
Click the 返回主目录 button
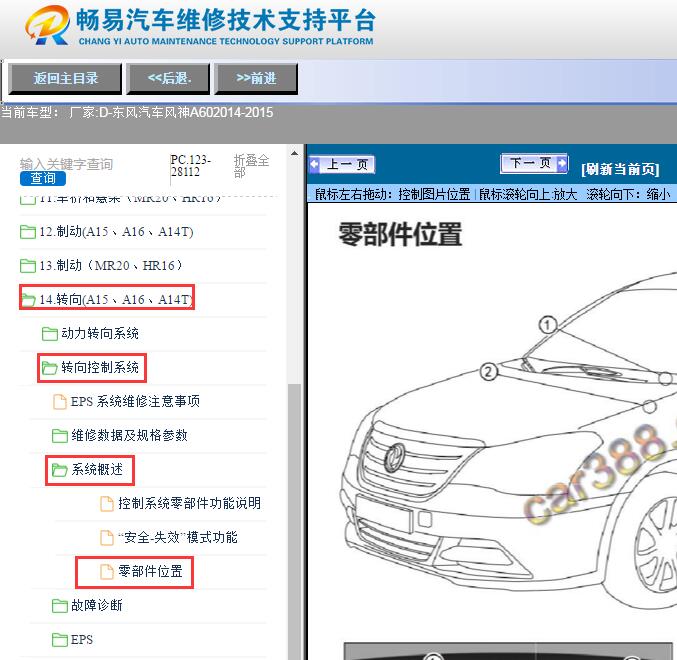tap(65, 78)
